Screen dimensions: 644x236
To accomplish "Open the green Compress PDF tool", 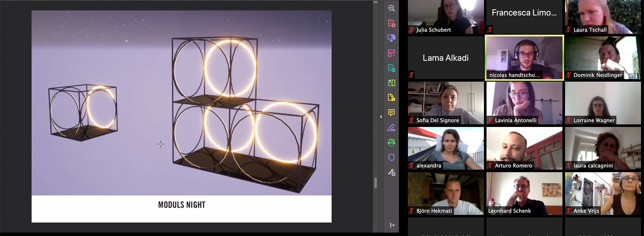I will click(391, 83).
